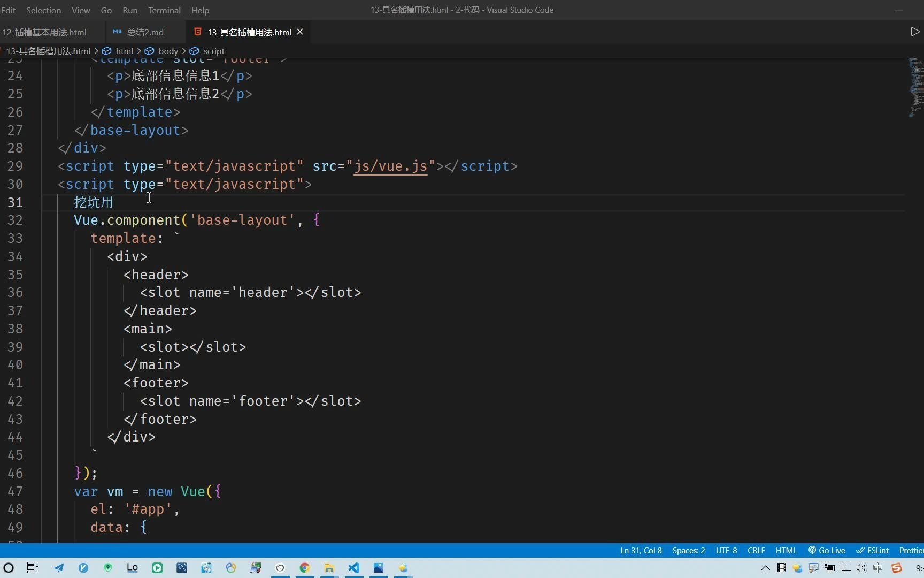Image resolution: width=924 pixels, height=578 pixels.
Task: Open the green map-pin taskbar icon
Action: pyautogui.click(x=108, y=568)
